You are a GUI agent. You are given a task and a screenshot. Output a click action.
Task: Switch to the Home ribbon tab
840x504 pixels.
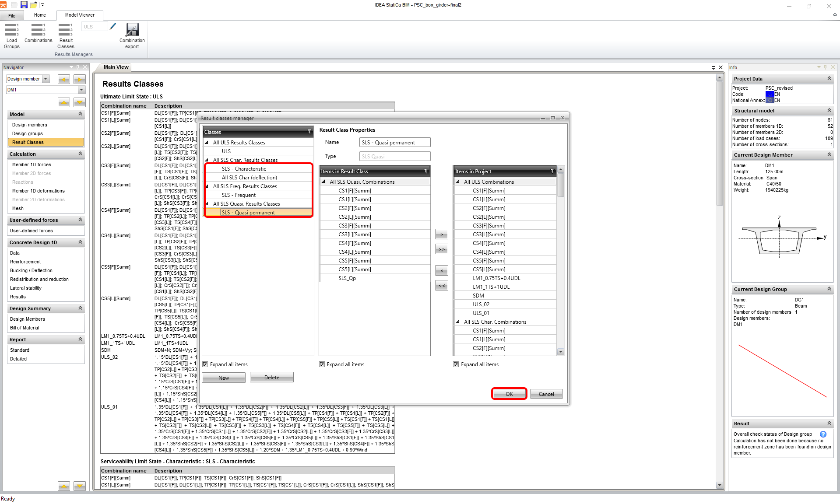pyautogui.click(x=40, y=15)
